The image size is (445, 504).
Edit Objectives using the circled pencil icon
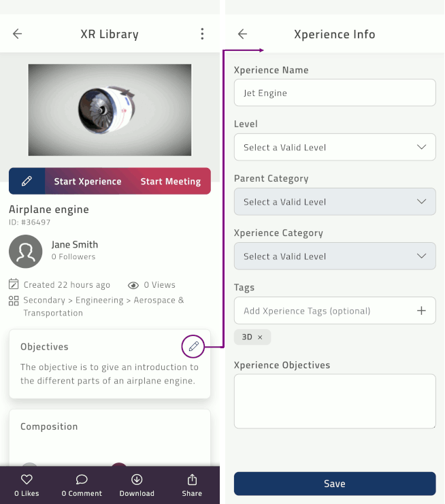pos(193,346)
